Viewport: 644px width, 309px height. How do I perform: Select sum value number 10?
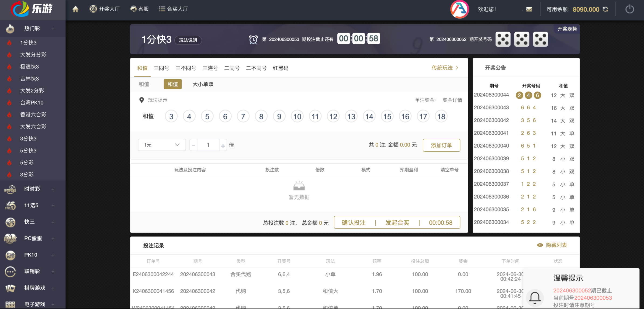(297, 117)
